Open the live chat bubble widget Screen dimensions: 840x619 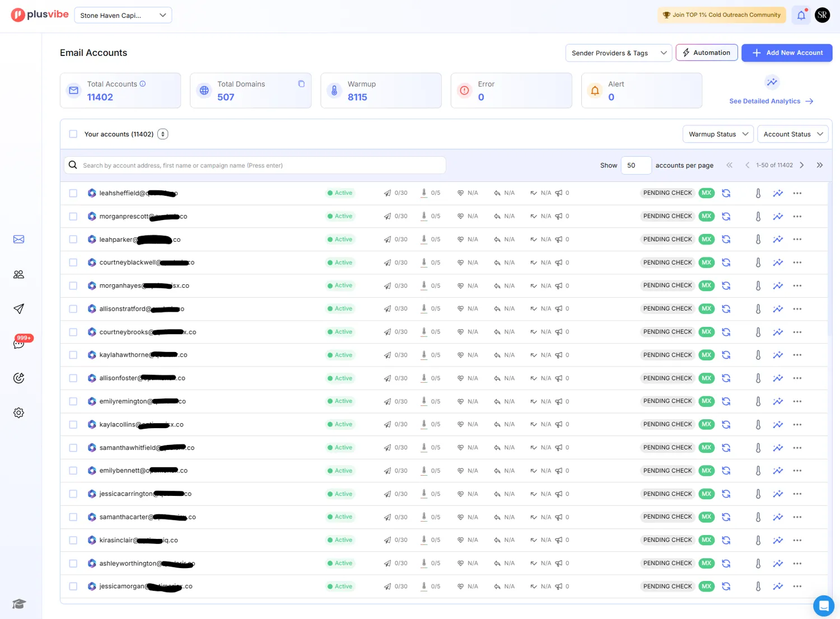click(x=824, y=606)
